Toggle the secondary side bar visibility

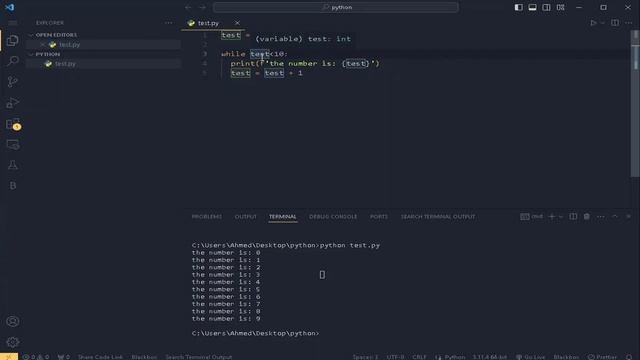546,7
